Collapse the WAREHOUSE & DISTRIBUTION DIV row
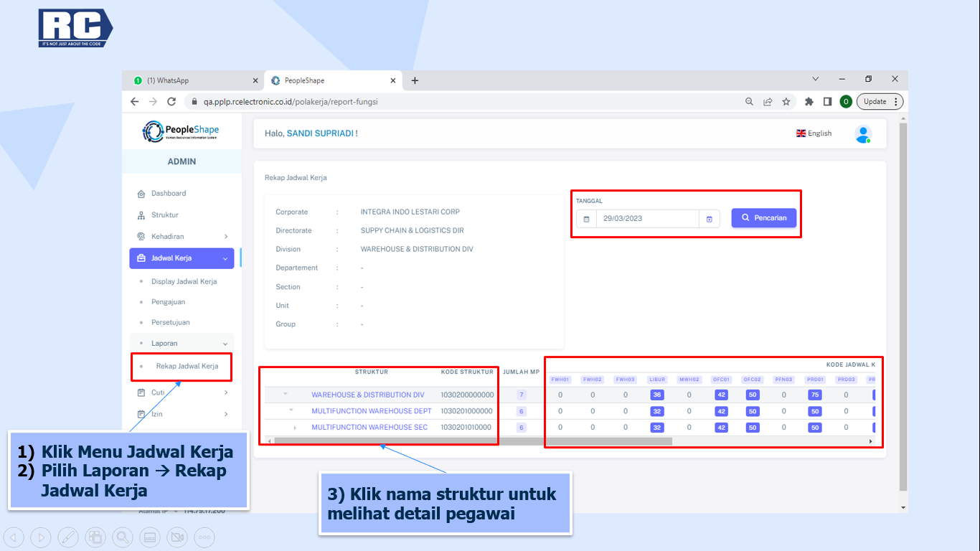The image size is (980, 551). [x=285, y=394]
